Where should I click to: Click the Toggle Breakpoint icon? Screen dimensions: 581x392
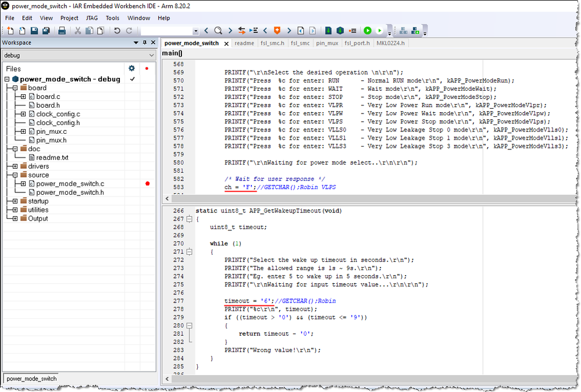(353, 31)
